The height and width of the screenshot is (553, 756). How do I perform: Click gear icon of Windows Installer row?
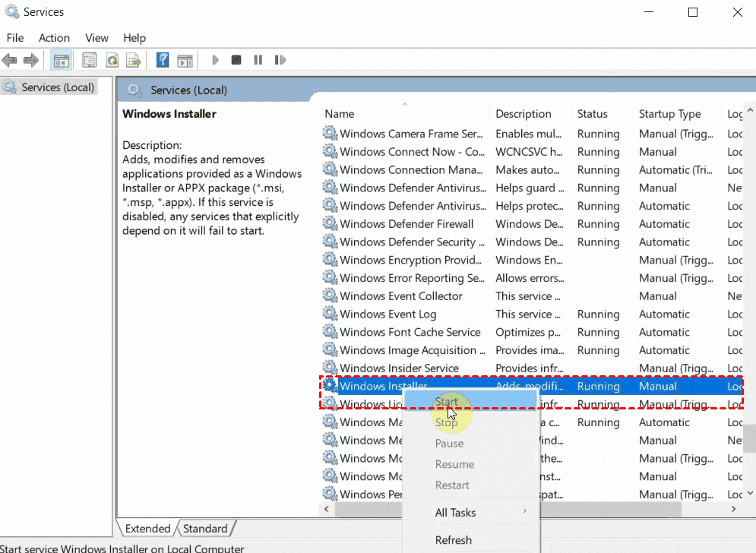coord(330,385)
